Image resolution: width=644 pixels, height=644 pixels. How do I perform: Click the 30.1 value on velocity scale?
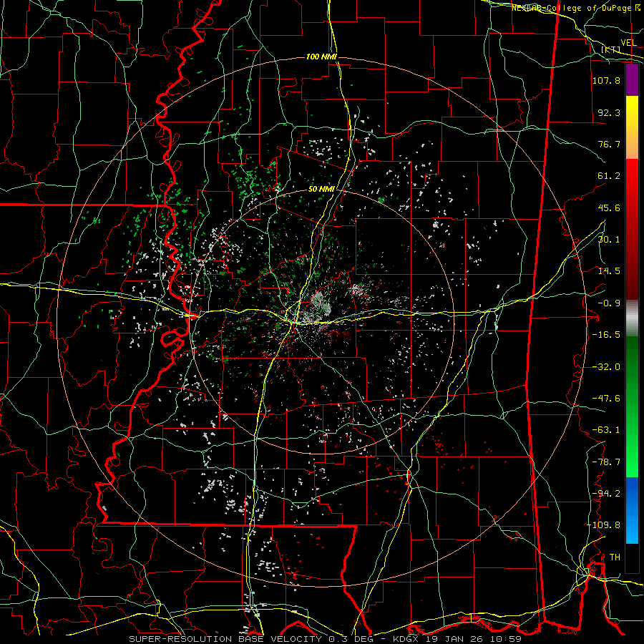click(x=609, y=240)
